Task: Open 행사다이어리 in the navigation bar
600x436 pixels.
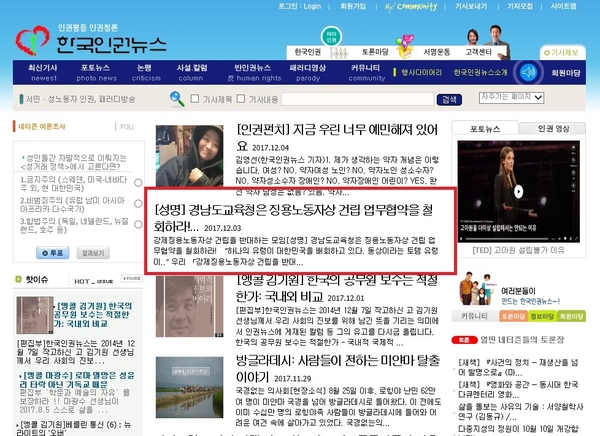Action: pos(421,72)
